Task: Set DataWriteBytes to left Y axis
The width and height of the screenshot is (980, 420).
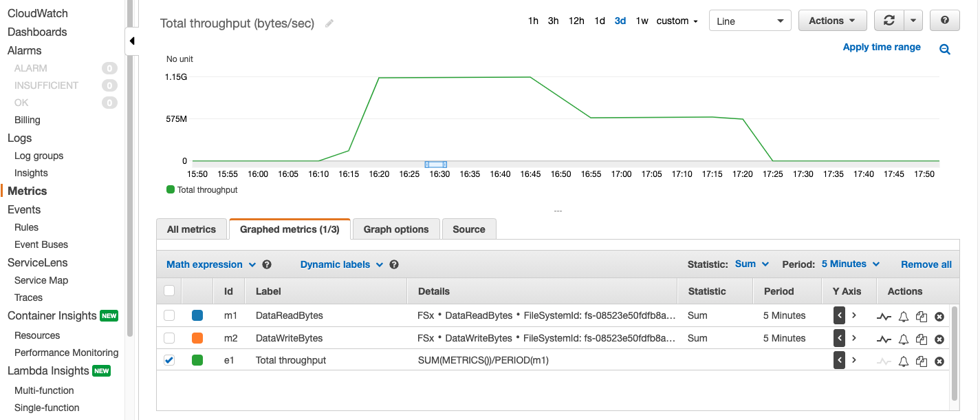Action: (839, 338)
